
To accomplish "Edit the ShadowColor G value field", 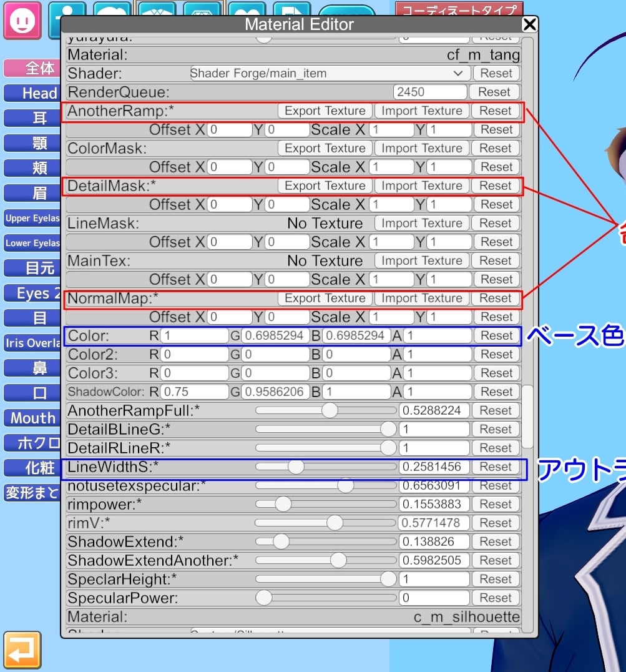I will click(x=275, y=392).
